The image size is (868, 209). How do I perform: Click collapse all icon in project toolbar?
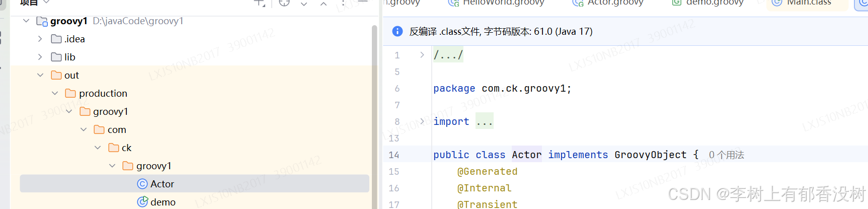[x=324, y=3]
